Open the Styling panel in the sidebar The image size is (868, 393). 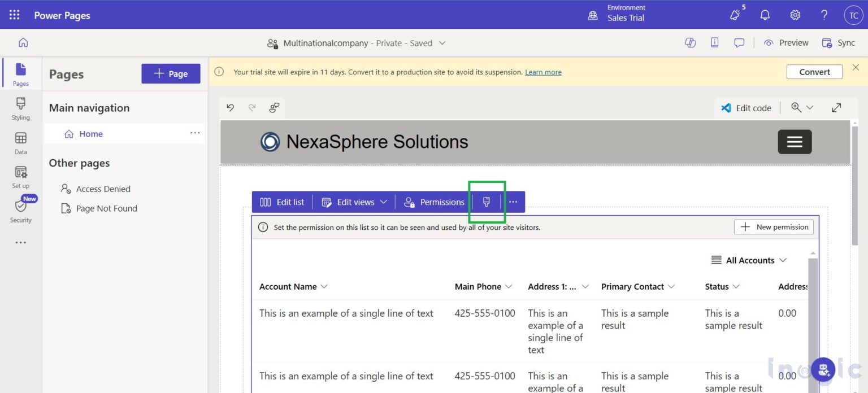[20, 109]
